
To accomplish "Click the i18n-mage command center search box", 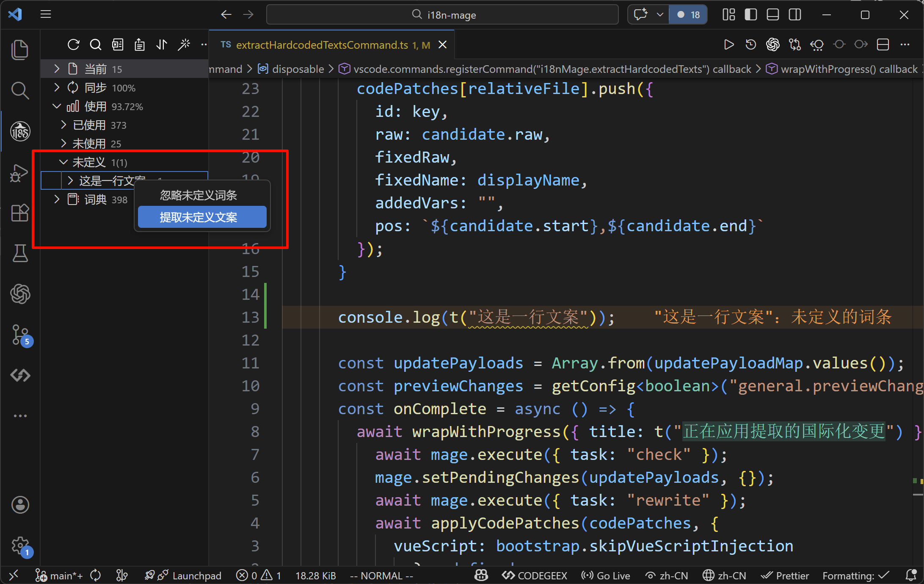I will (x=442, y=15).
